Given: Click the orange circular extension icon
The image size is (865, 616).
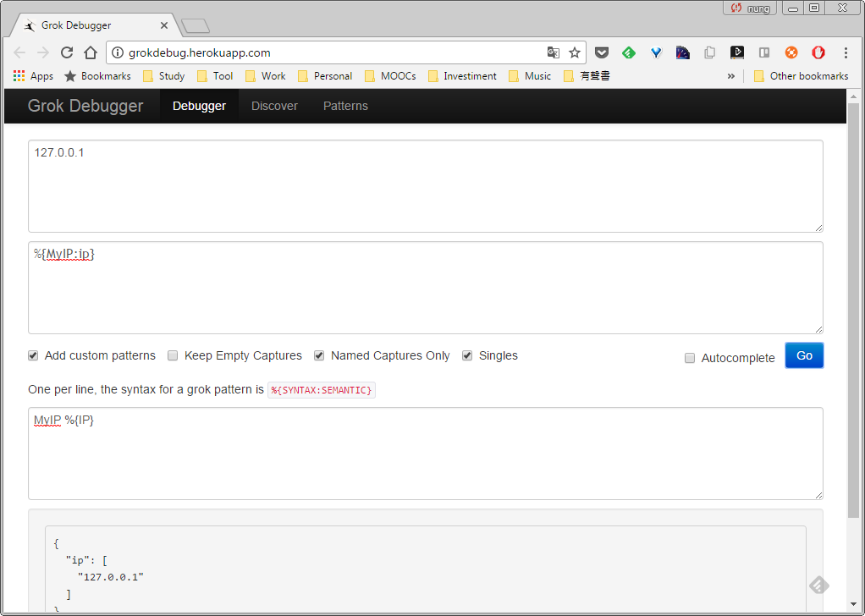Looking at the screenshot, I should (791, 53).
